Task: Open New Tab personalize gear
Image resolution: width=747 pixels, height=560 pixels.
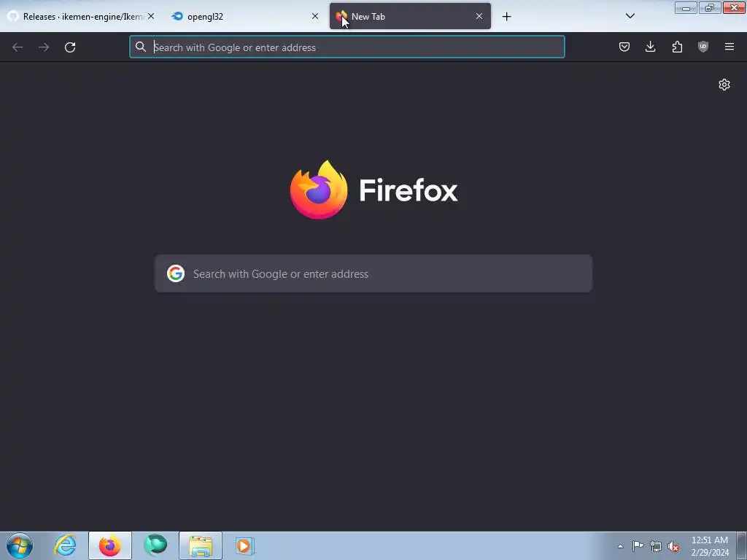Action: coord(724,85)
